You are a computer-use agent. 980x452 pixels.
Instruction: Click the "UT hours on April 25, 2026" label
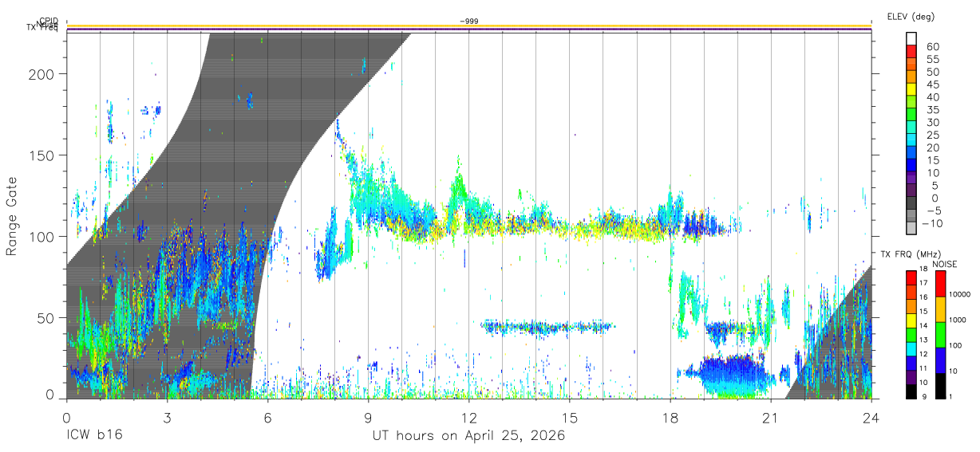(x=468, y=436)
